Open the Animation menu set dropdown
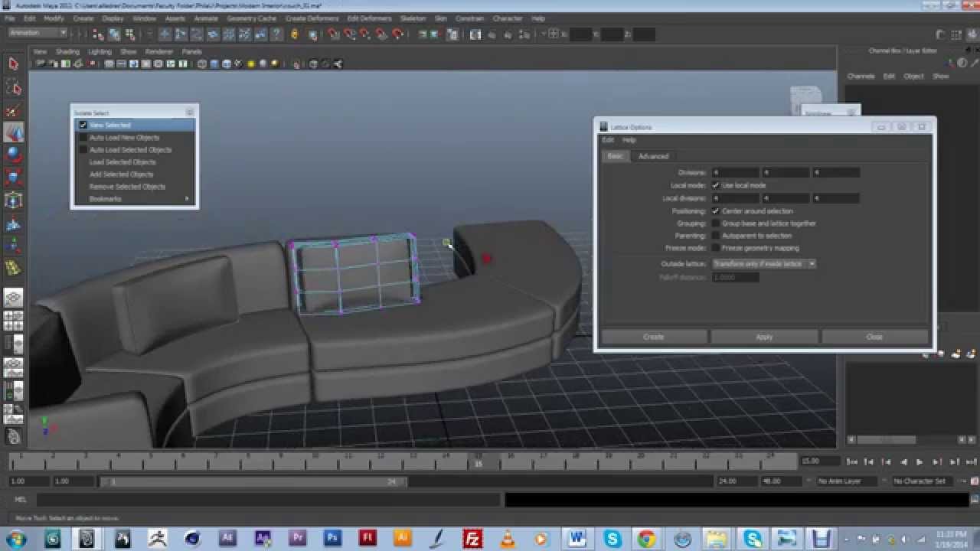 38,34
